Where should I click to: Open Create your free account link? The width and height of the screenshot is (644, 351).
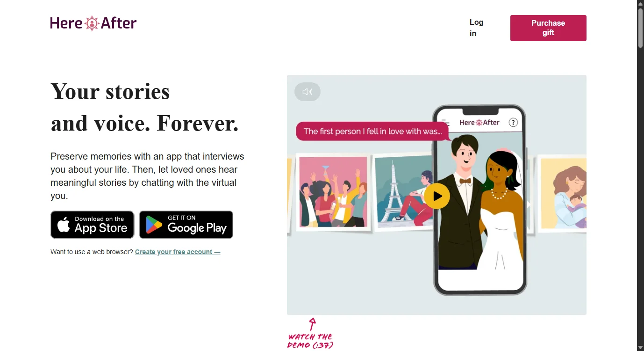178,252
